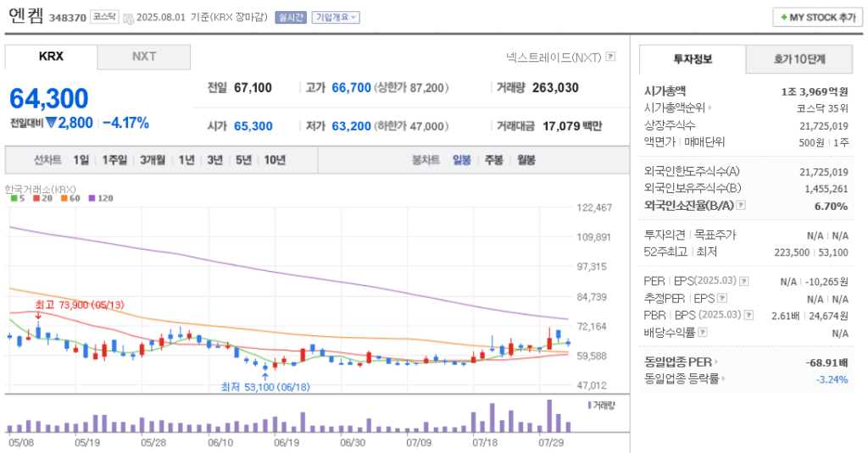Click the red 20-day moving average legend
Screen dimensions: 868x453
42,198
